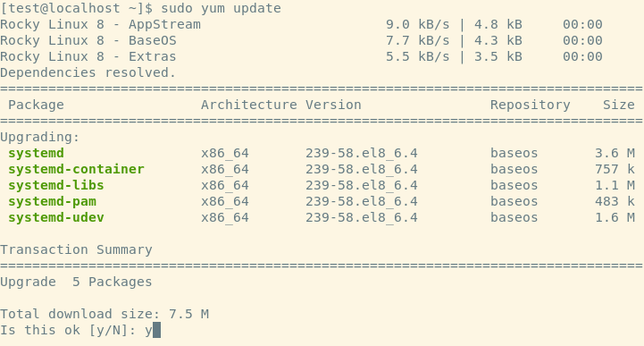Click the 'Rocky Linux 8 - Extras' line
The image size is (644, 346).
point(302,56)
